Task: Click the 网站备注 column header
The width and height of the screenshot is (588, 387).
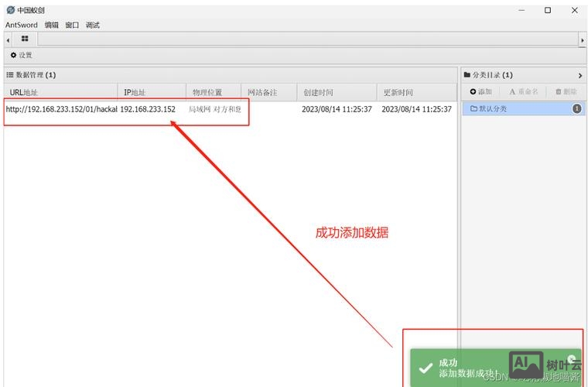Action: tap(269, 92)
